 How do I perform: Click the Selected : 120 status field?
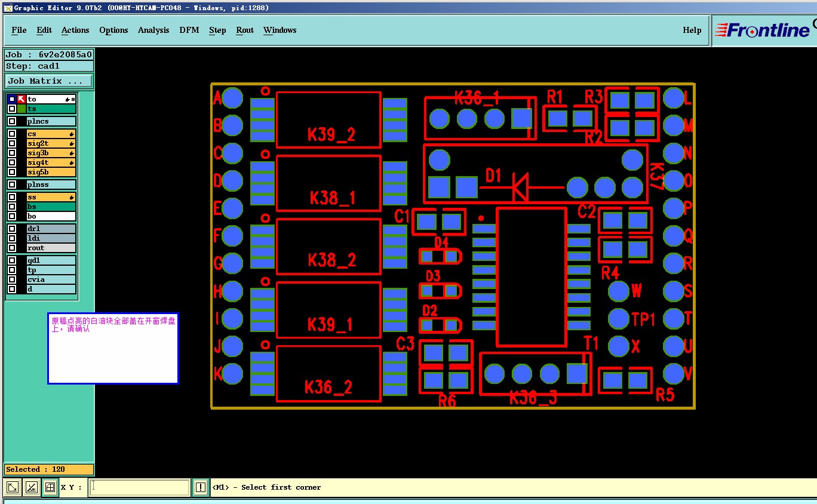(49, 469)
